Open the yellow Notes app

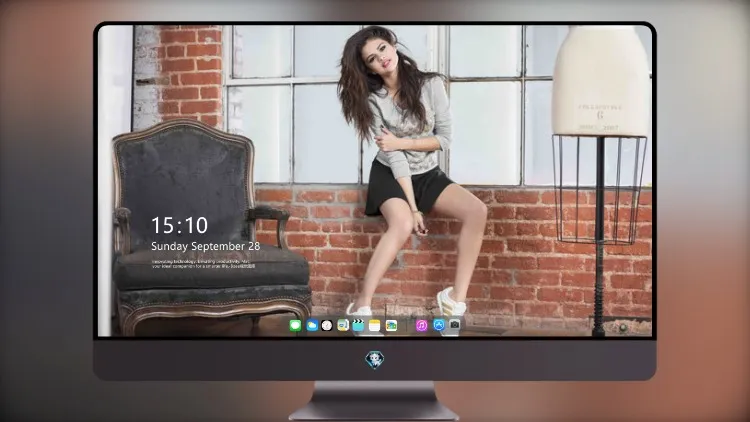pyautogui.click(x=375, y=325)
